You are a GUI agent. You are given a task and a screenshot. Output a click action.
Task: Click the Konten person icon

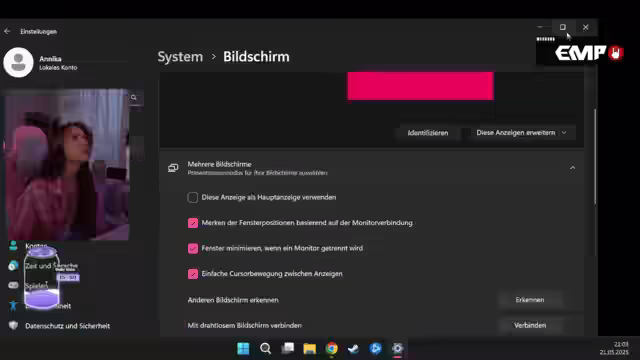(x=13, y=245)
